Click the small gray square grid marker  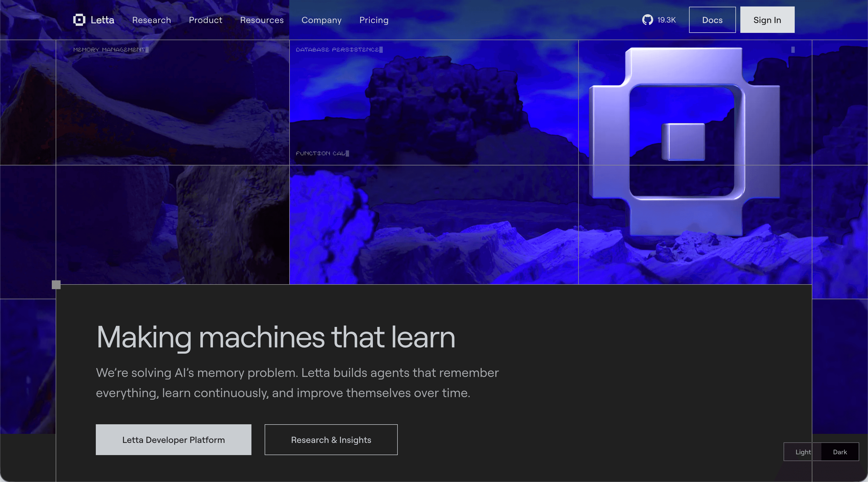tap(56, 285)
